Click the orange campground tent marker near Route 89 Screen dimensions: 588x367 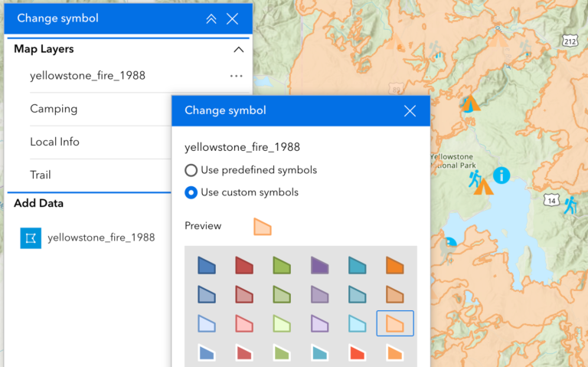click(x=470, y=103)
